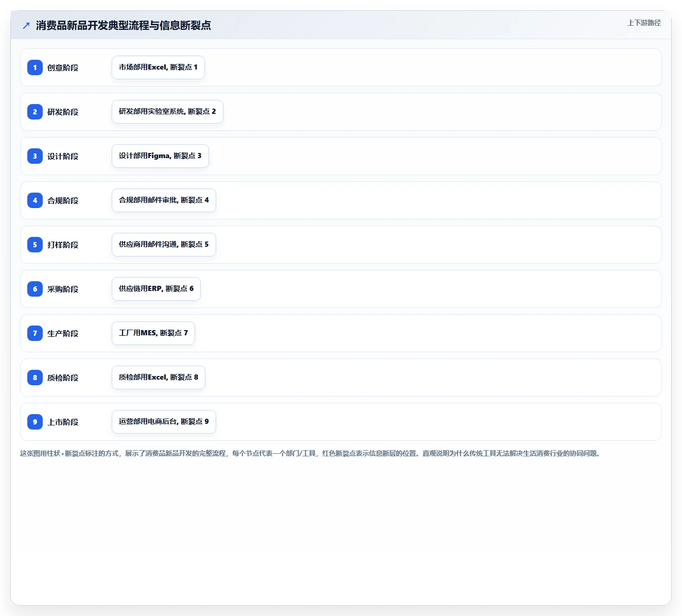Click the 设计部用Figma, 断裂点 3 node
The width and height of the screenshot is (682, 616).
(x=160, y=156)
